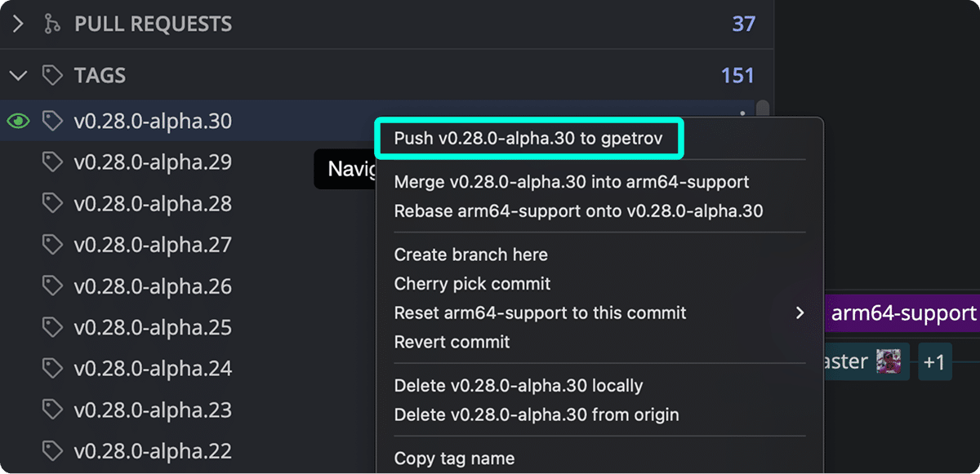
Task: Click the tag icon next to v0.28.0-alpha.26
Action: click(x=51, y=286)
